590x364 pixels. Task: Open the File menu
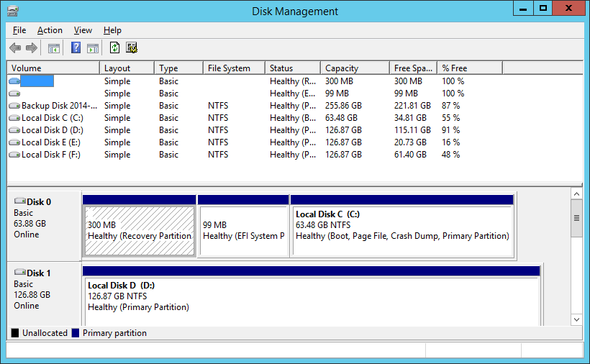tap(19, 30)
